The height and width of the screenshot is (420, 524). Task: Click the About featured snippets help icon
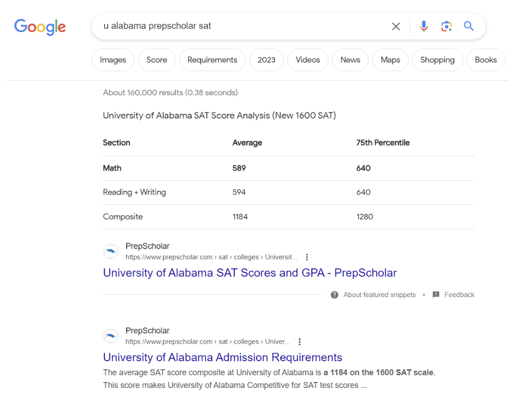coord(335,295)
